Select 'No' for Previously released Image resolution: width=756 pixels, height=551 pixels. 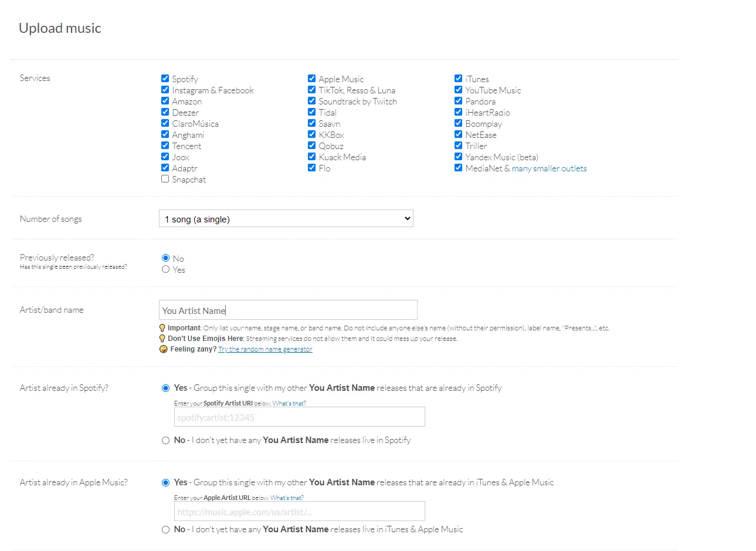pyautogui.click(x=166, y=258)
